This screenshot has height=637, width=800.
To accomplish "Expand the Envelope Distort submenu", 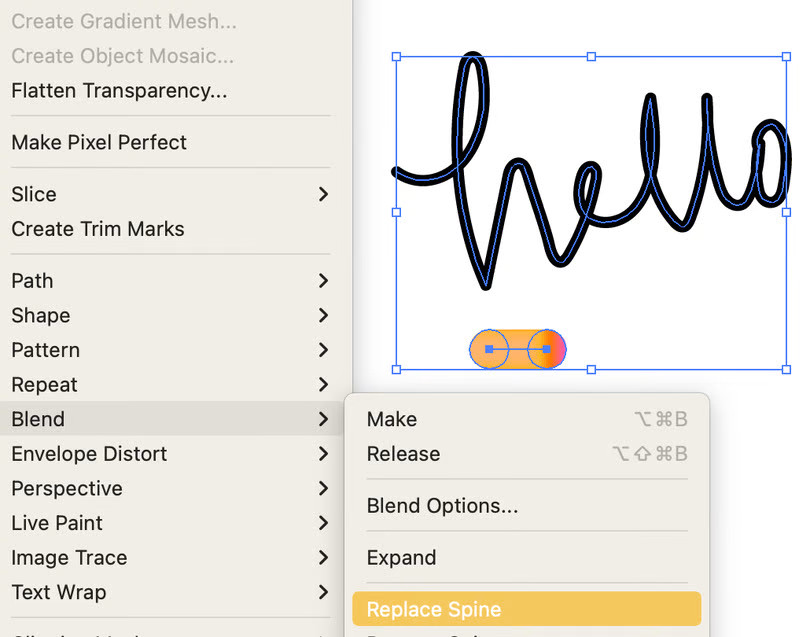I will (323, 454).
